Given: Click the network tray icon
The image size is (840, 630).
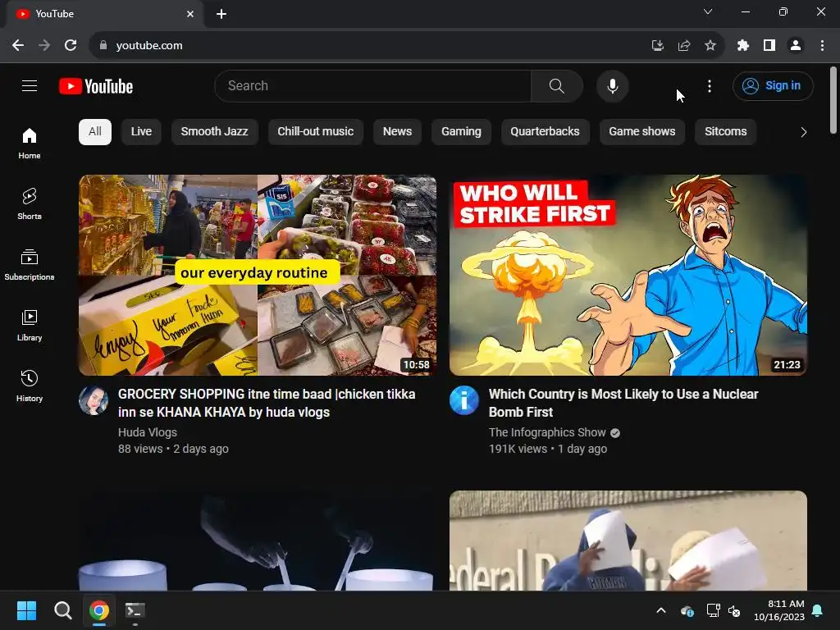Looking at the screenshot, I should [x=713, y=610].
